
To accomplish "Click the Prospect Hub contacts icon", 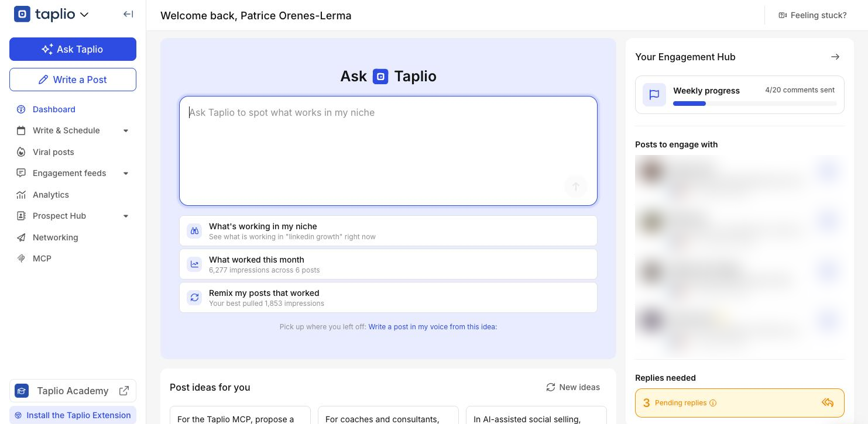I will 21,216.
